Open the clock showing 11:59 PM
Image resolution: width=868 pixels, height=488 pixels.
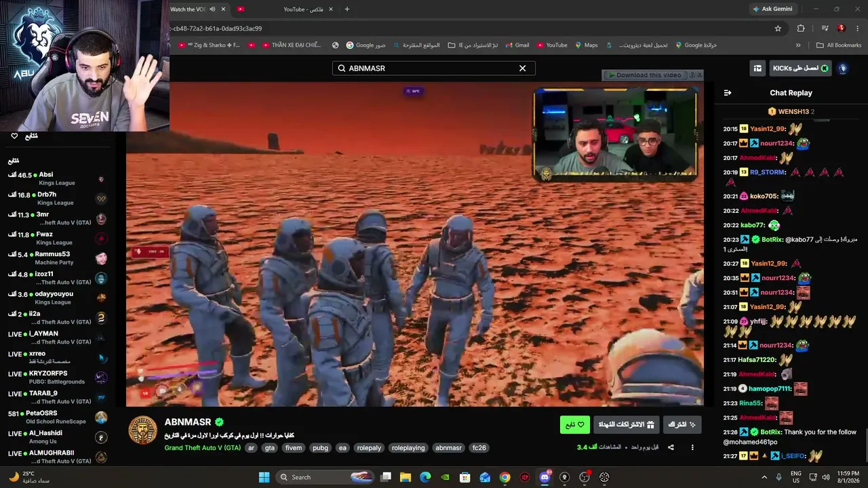[x=848, y=477]
